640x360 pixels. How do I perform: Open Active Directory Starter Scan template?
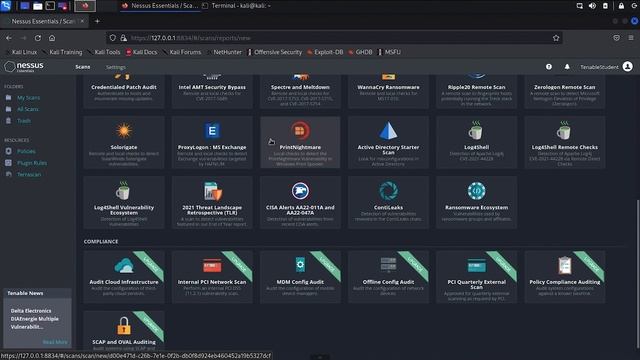coord(388,142)
